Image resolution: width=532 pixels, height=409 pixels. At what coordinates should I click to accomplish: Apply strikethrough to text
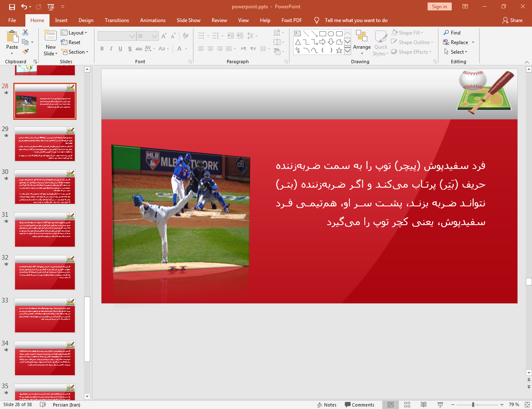pyautogui.click(x=139, y=49)
